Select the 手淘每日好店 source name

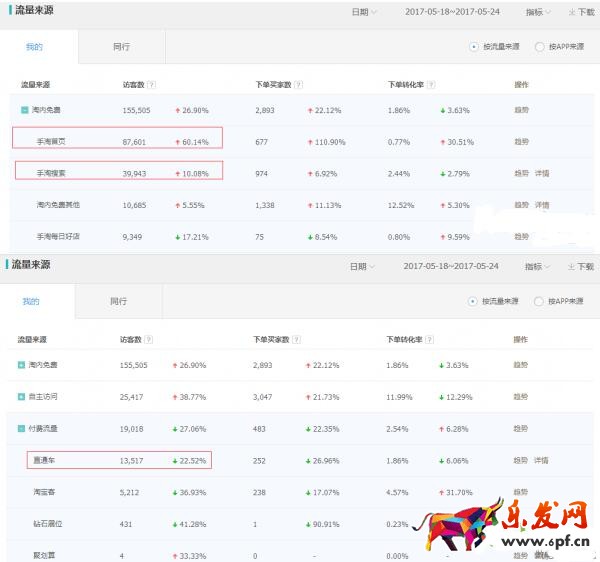pyautogui.click(x=58, y=237)
